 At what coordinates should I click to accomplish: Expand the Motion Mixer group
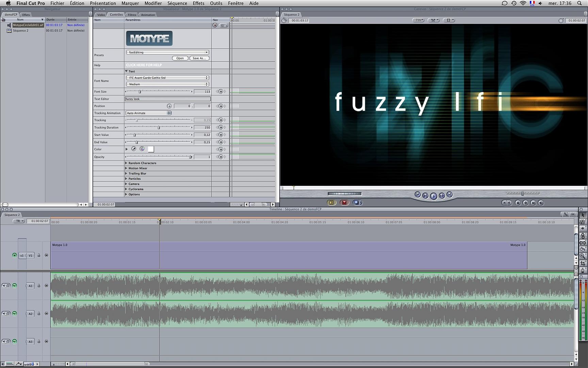click(126, 168)
